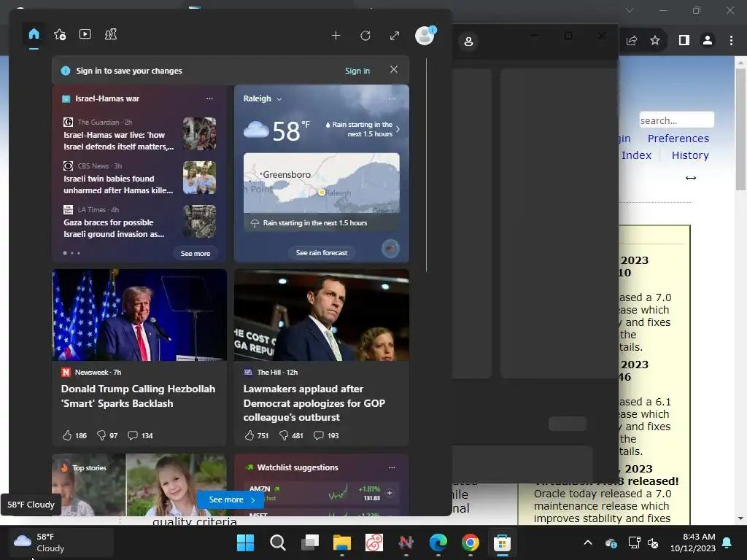Image resolution: width=747 pixels, height=560 pixels.
Task: Click the widgets panel scrollbar
Action: coord(426,166)
